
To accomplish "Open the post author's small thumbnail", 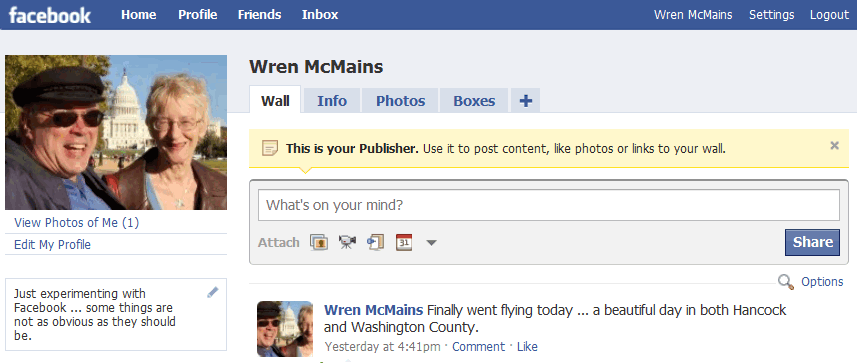I will 285,328.
